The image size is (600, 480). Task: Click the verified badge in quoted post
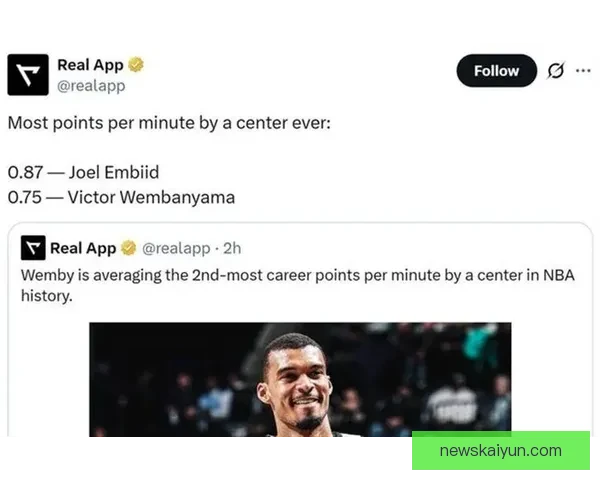129,248
